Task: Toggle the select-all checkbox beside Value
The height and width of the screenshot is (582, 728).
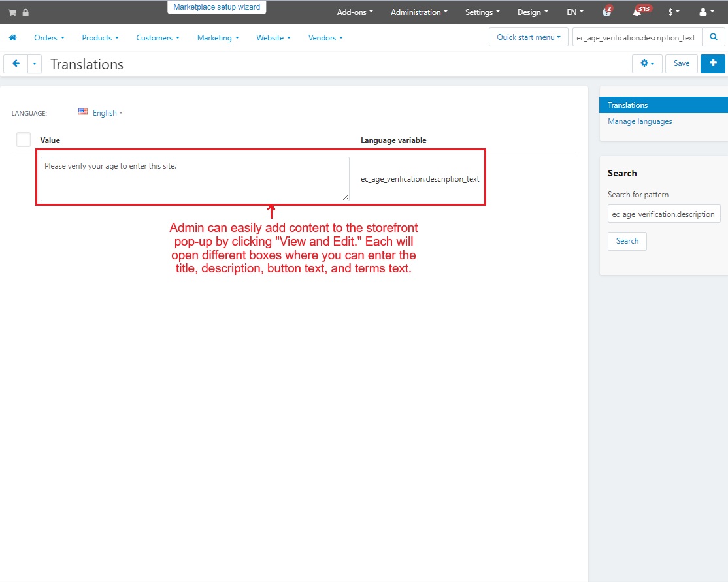Action: point(24,140)
